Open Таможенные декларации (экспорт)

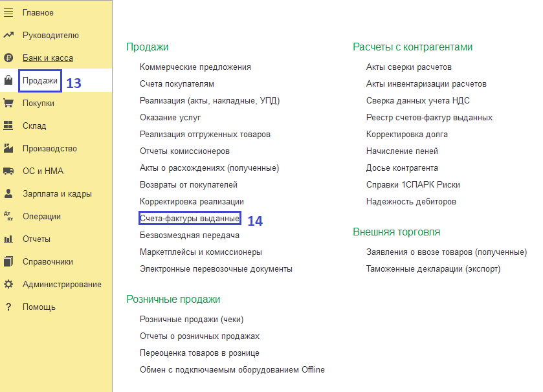pyautogui.click(x=433, y=269)
